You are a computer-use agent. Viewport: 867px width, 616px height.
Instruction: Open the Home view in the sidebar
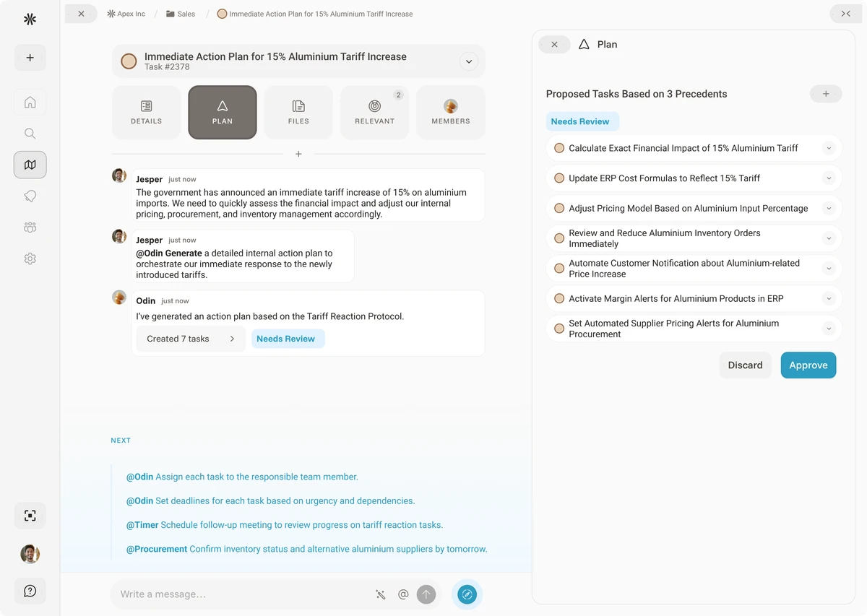pos(30,102)
